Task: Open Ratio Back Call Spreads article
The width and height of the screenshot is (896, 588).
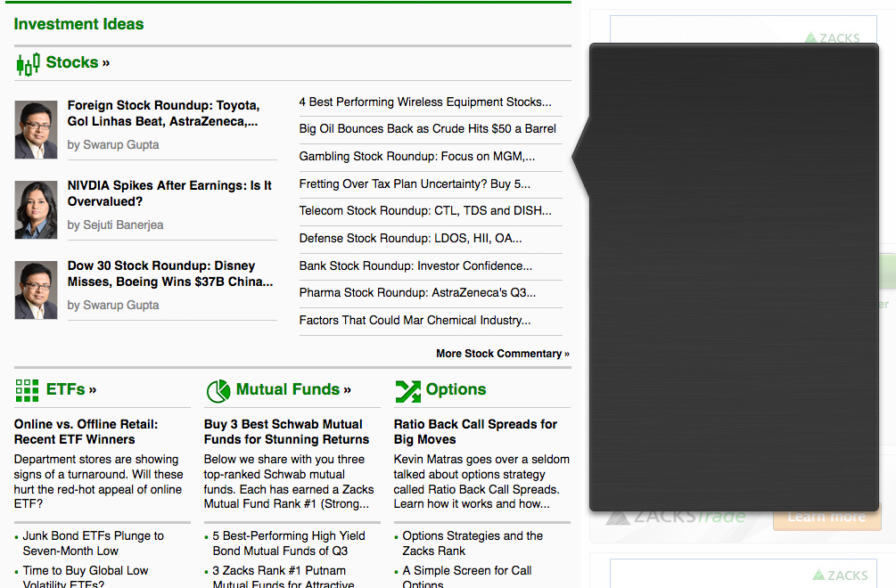Action: [x=475, y=432]
